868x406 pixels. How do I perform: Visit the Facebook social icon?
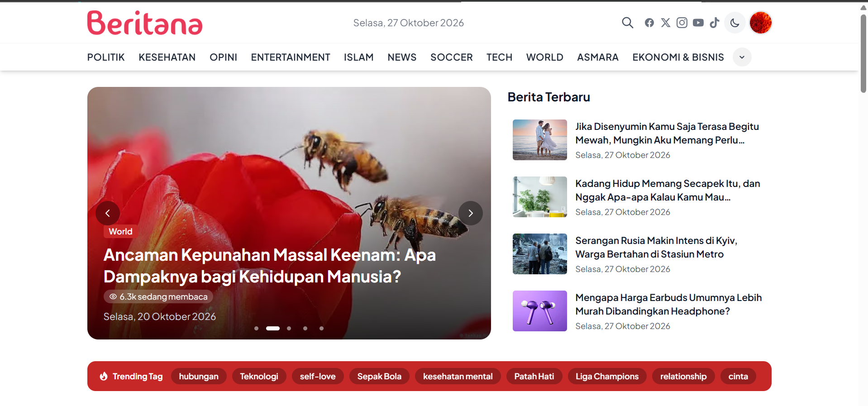649,23
